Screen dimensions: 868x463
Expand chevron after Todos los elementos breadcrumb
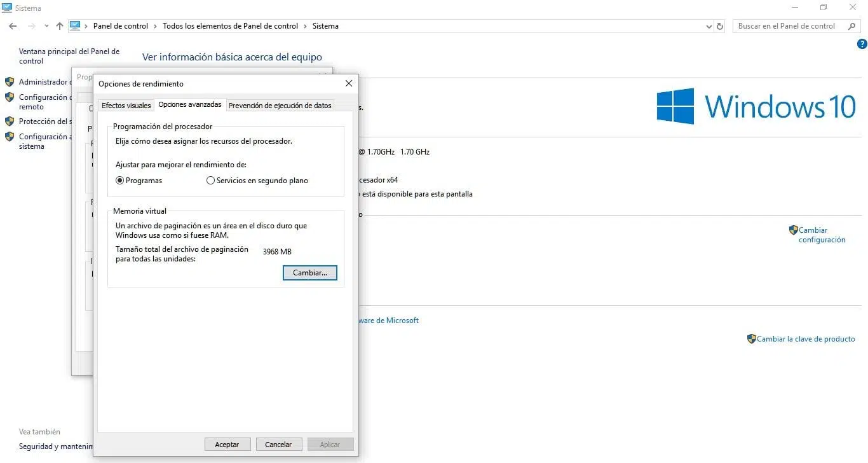point(305,26)
